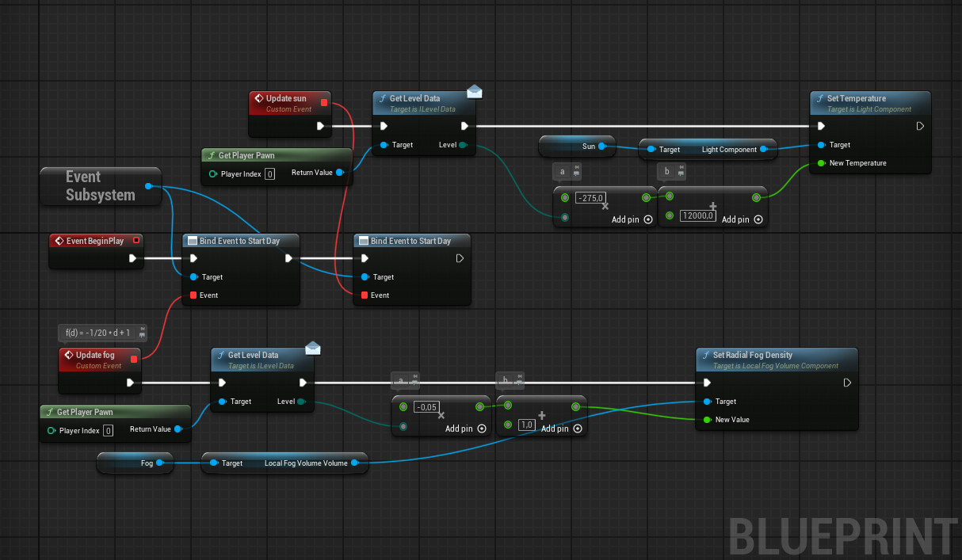This screenshot has height=560, width=962.
Task: Click the -0,05 value field
Action: (426, 407)
